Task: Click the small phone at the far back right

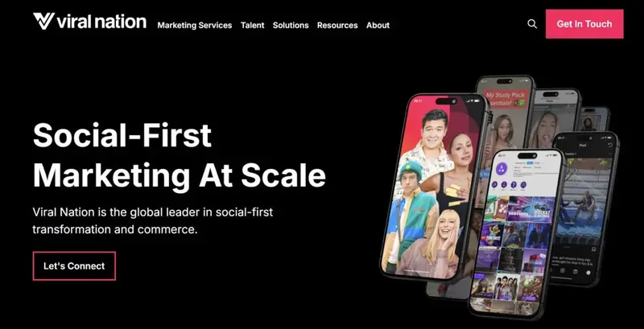Action: click(x=594, y=119)
